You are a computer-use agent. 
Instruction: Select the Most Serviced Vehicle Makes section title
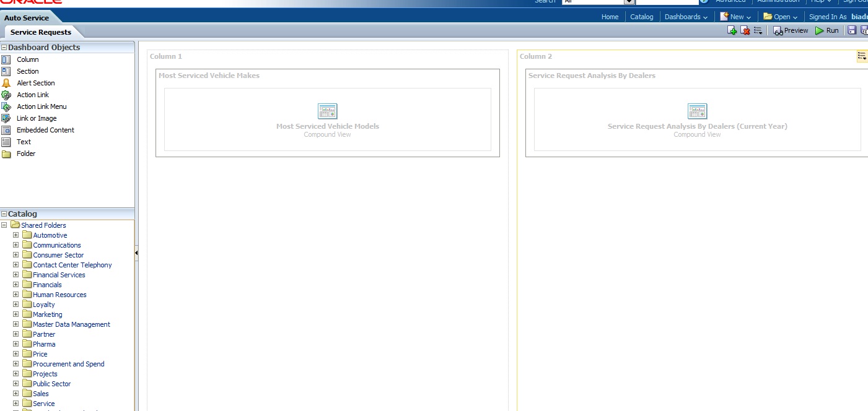[209, 76]
